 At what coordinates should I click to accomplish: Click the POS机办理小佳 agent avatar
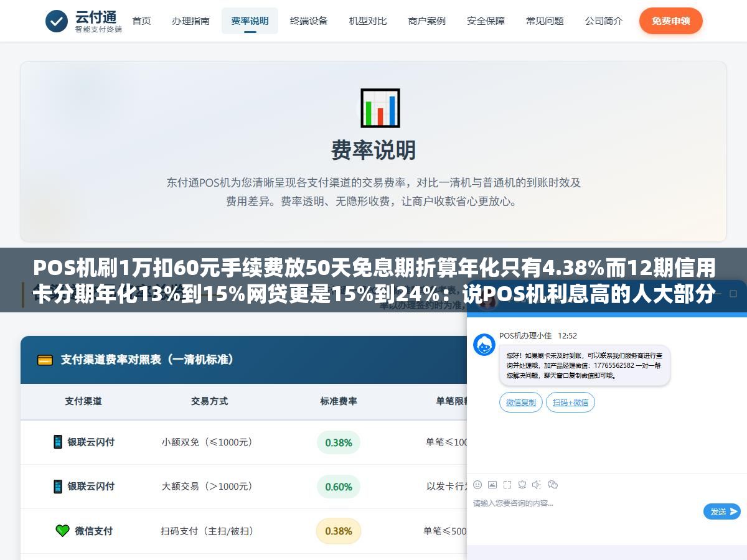tap(484, 345)
